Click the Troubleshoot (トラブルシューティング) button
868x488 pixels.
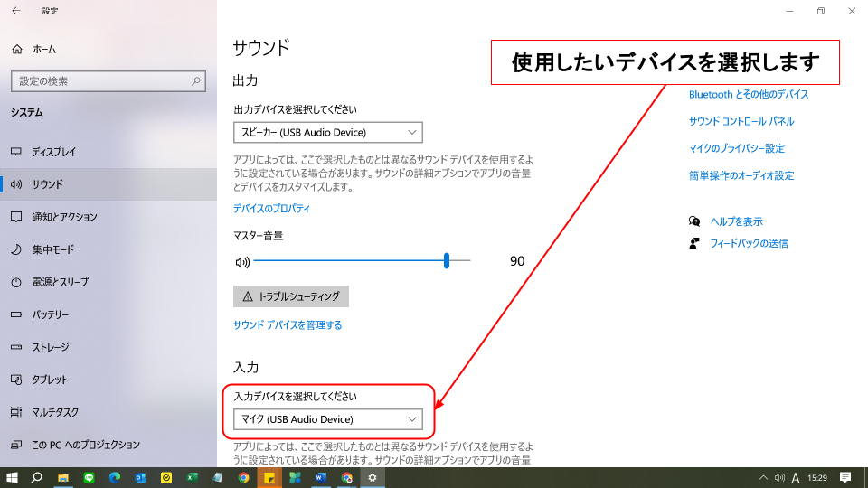[290, 296]
